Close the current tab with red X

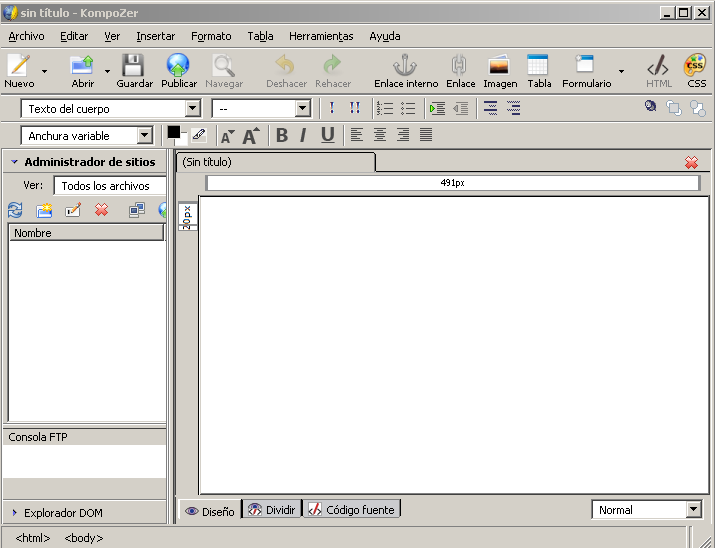pos(691,162)
